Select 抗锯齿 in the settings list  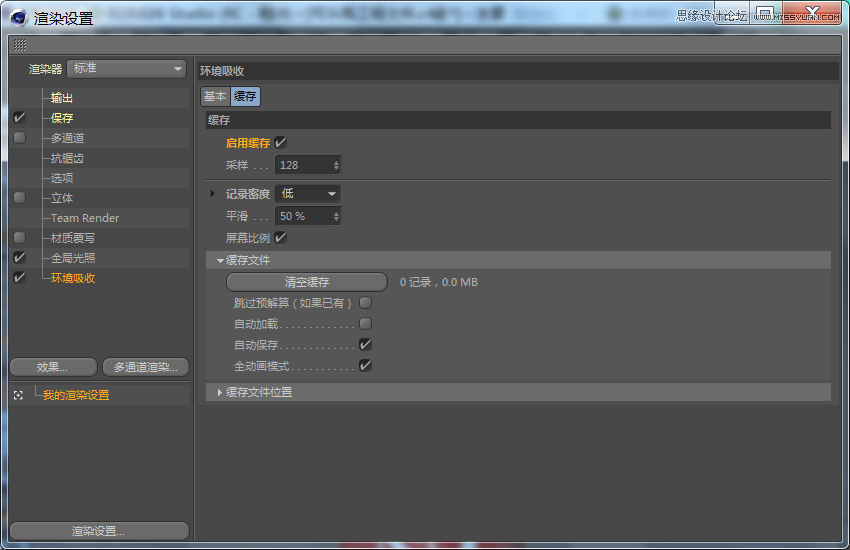[x=67, y=158]
